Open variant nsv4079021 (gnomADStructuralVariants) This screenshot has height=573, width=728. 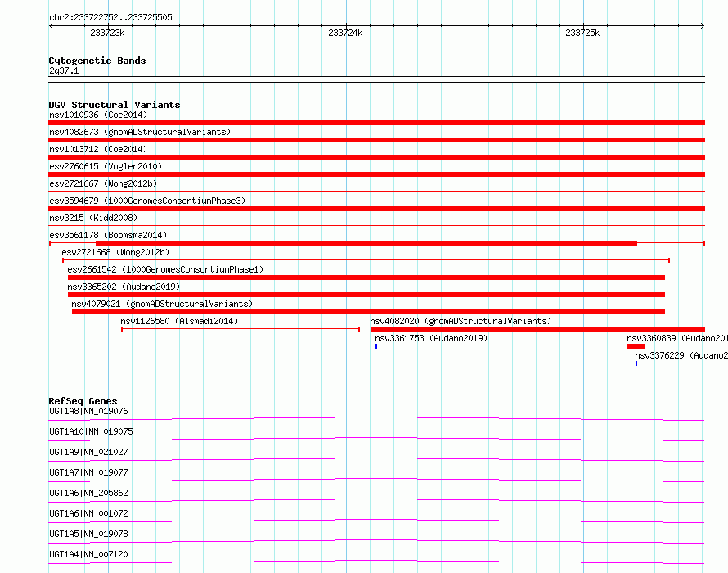(x=162, y=304)
